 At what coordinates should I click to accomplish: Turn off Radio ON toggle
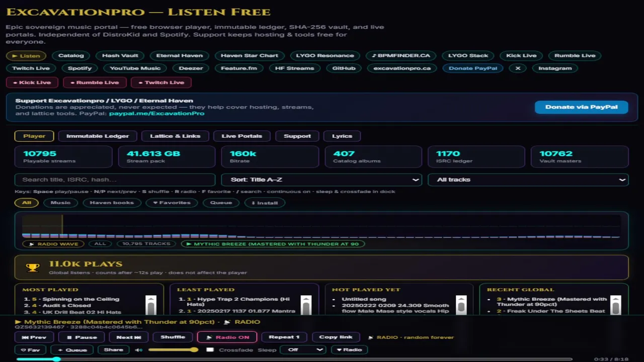pos(227,337)
